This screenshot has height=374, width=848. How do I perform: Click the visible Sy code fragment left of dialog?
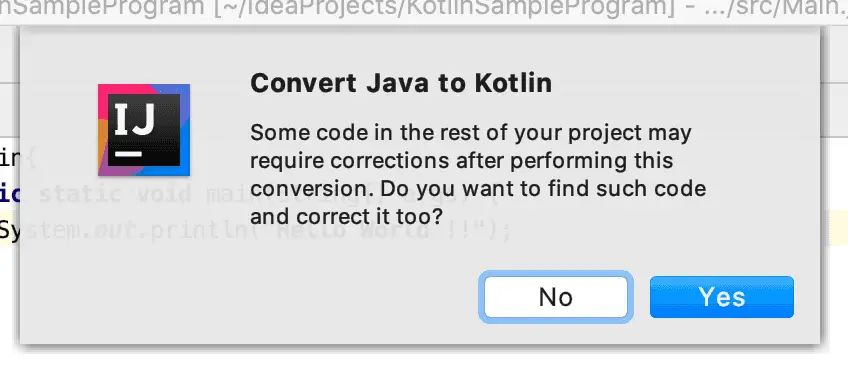tap(9, 231)
